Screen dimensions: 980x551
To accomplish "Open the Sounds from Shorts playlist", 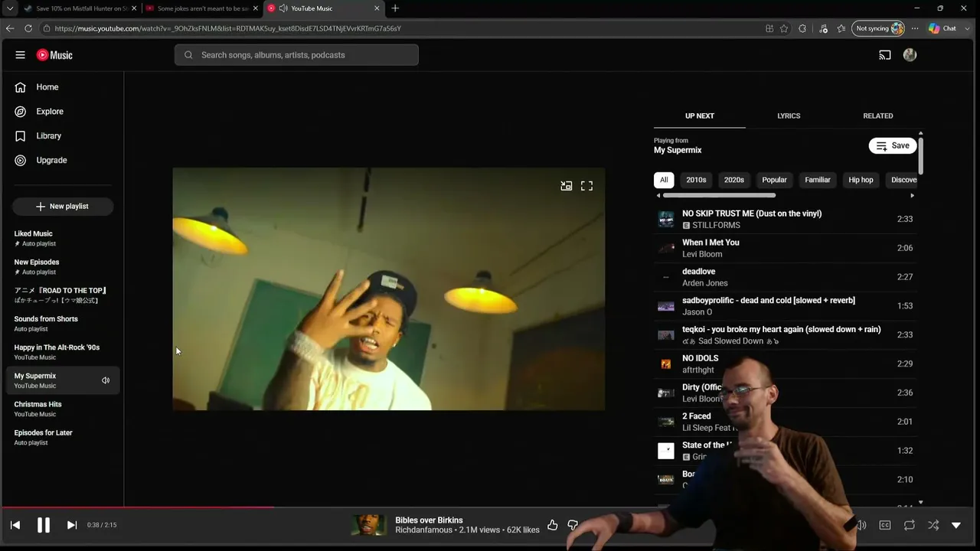I will 63,324.
